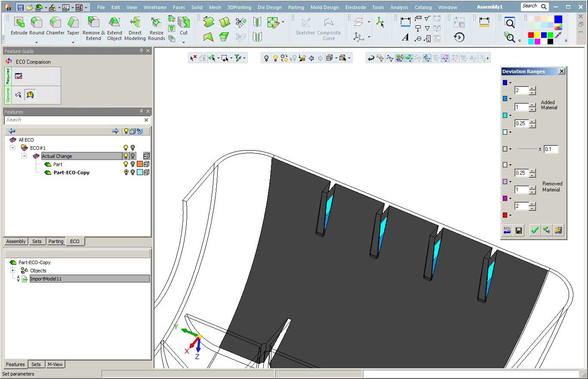This screenshot has width=588, height=379.
Task: Switch to the Parting tab
Action: tap(56, 241)
